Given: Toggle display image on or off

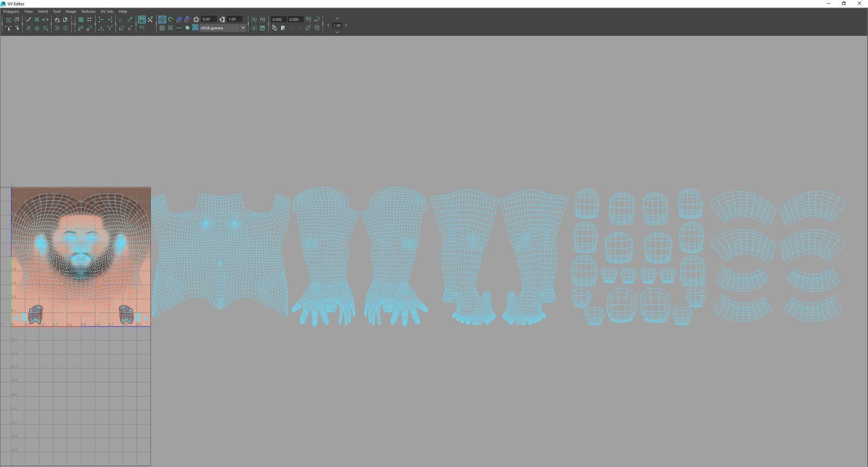Looking at the screenshot, I should (142, 19).
